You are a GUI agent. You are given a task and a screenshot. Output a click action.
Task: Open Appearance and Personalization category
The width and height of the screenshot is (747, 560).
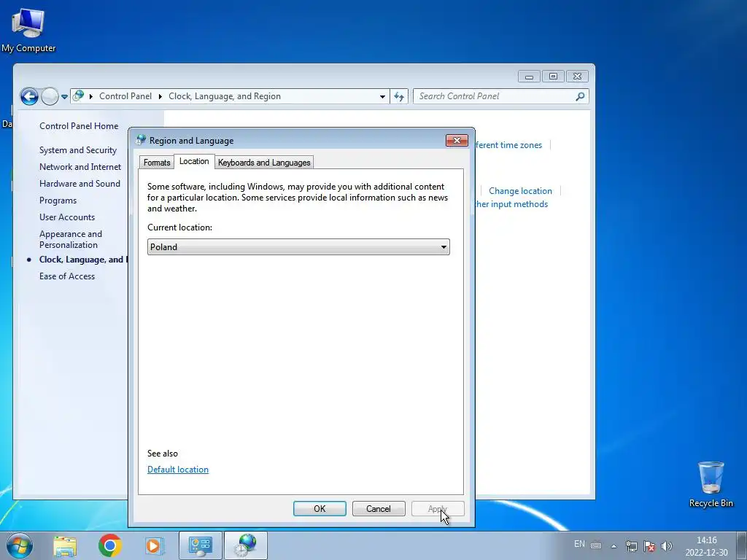coord(71,239)
